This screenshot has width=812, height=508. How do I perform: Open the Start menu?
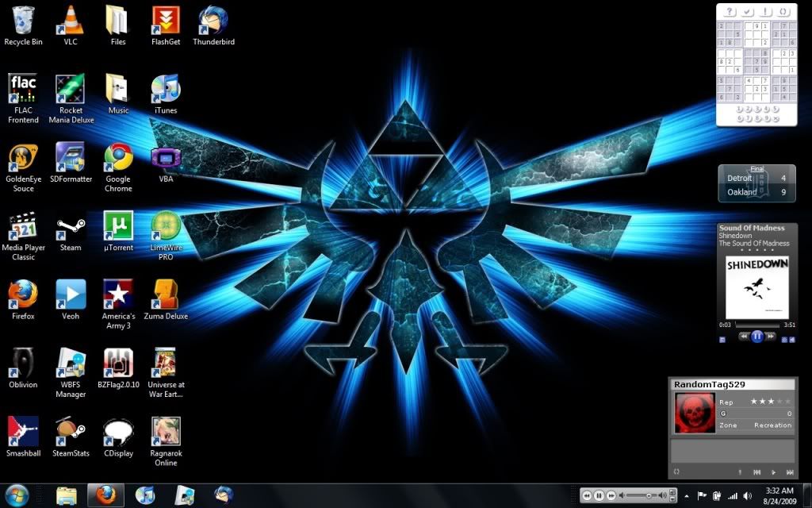pos(17,495)
